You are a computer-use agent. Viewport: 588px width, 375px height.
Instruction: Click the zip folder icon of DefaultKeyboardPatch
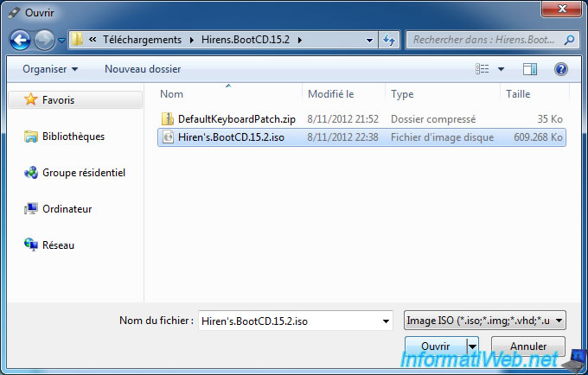pos(167,119)
